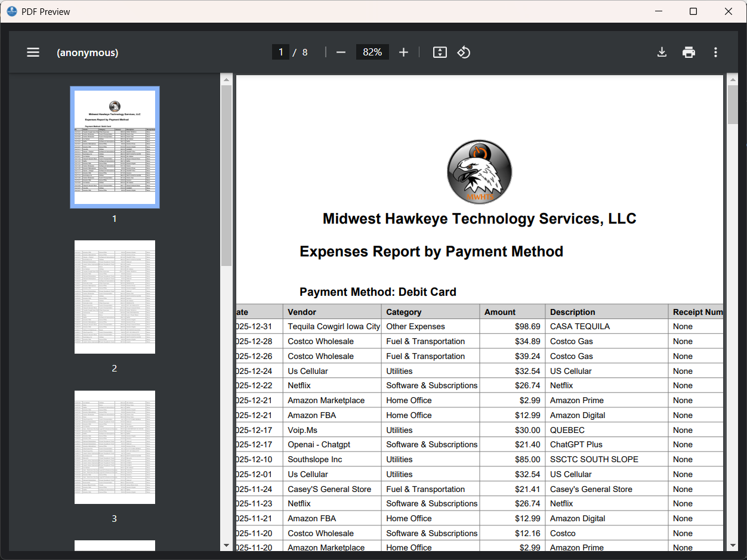Screen dimensions: 747x560
Task: Click the partially visible page 4 thumbnail
Action: click(x=115, y=549)
